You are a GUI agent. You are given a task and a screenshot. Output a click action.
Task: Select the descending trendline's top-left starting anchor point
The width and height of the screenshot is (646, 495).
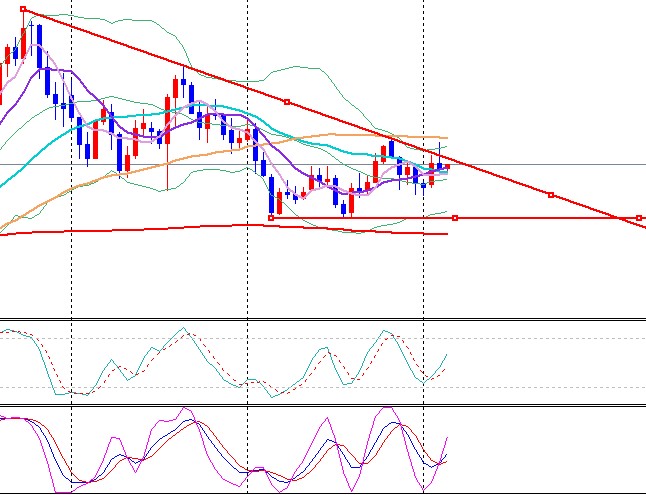pos(23,9)
